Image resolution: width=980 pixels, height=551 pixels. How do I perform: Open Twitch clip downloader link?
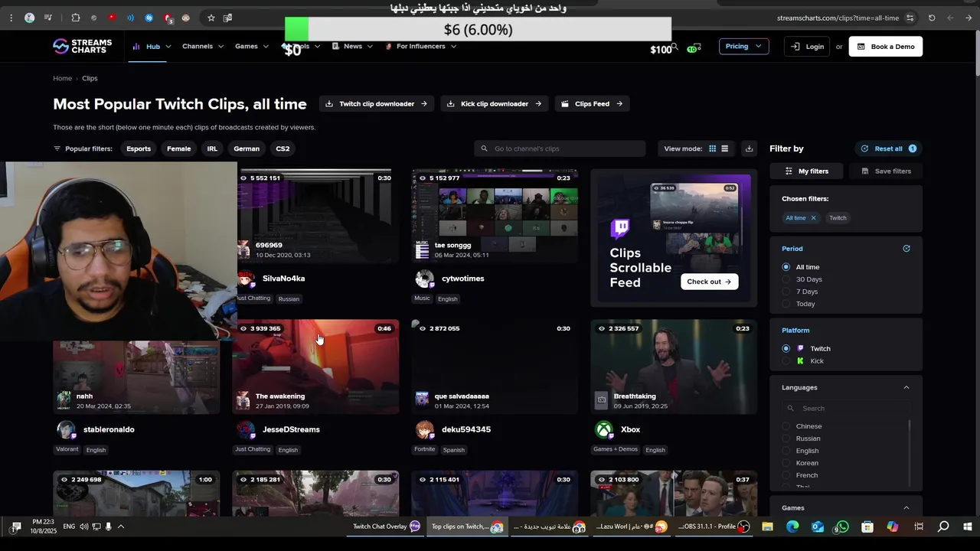coord(377,104)
